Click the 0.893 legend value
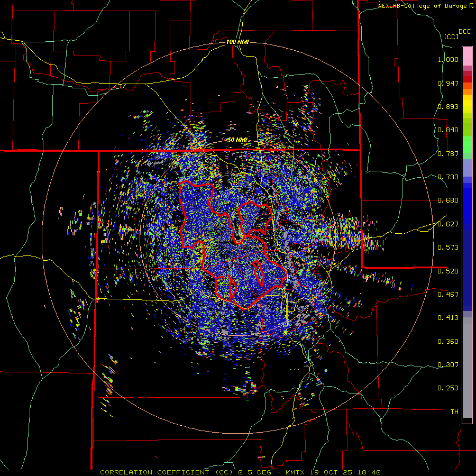This screenshot has height=476, width=476. point(448,106)
